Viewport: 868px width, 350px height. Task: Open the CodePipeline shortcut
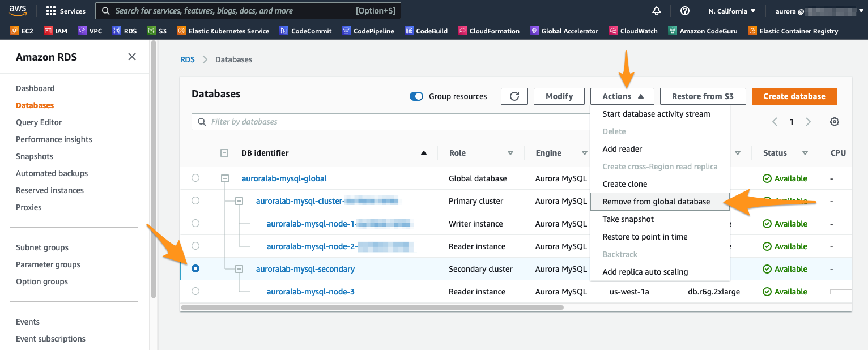pyautogui.click(x=368, y=31)
